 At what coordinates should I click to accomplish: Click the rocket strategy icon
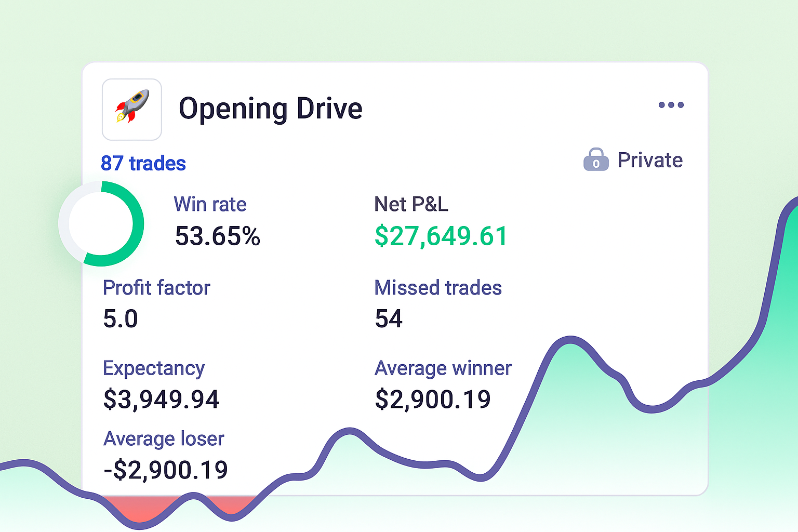pyautogui.click(x=132, y=110)
